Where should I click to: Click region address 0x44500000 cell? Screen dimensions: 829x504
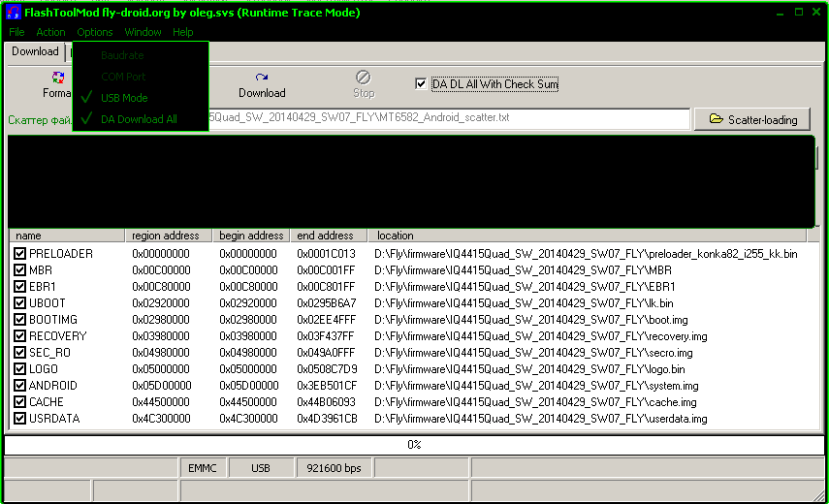point(161,401)
